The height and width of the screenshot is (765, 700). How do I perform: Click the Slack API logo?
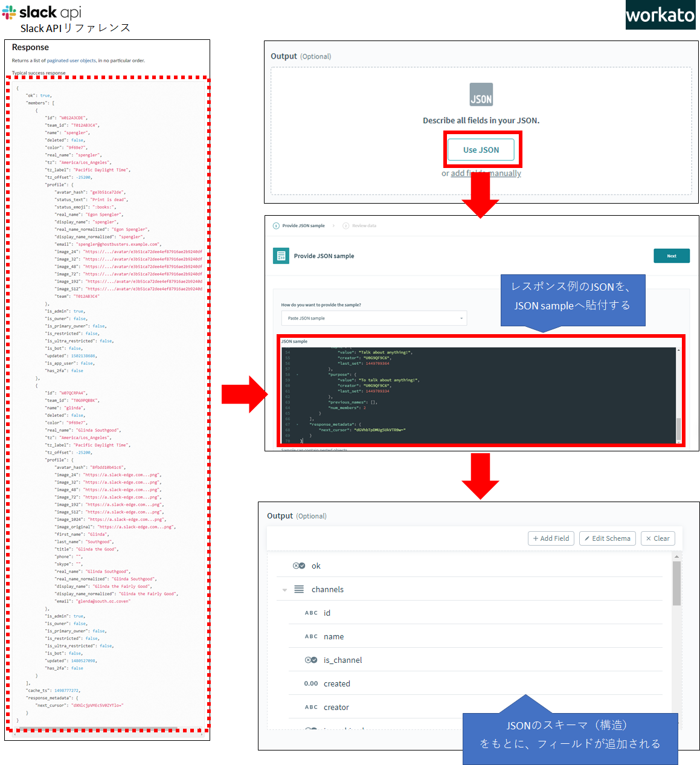click(x=42, y=12)
